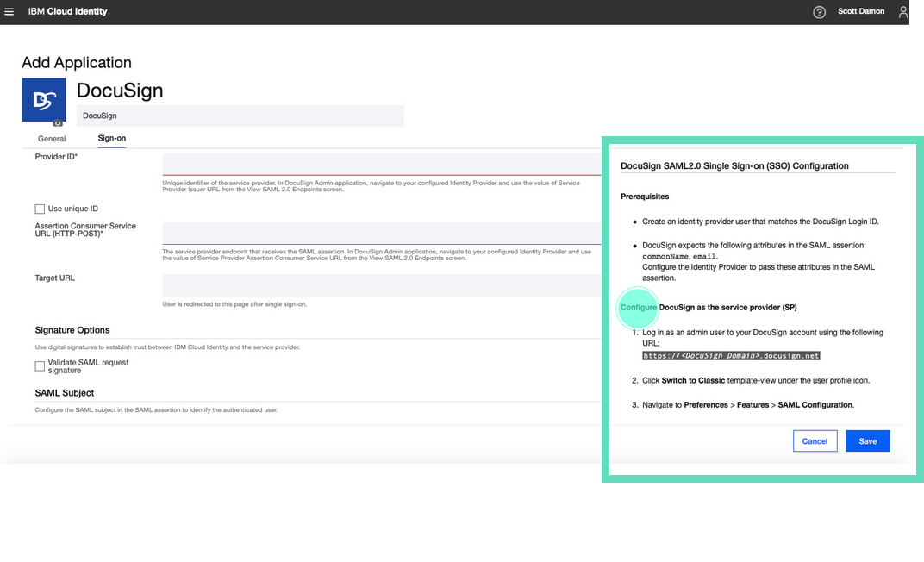Switch to the General tab
Screen dimensions: 924x562
coord(52,139)
